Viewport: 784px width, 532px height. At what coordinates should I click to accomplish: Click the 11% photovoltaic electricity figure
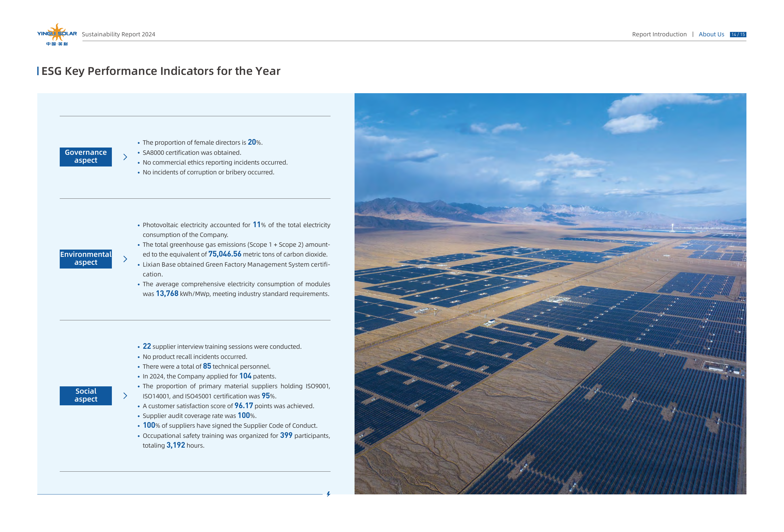pos(259,225)
